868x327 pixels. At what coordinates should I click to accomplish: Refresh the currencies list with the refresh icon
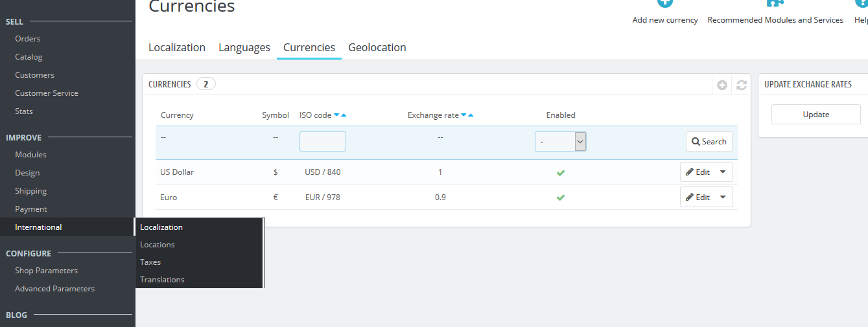(742, 85)
